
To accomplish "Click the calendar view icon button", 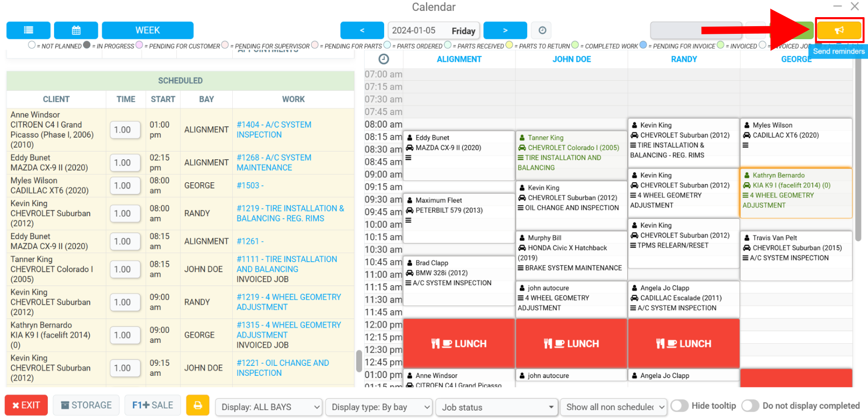I will pyautogui.click(x=76, y=30).
